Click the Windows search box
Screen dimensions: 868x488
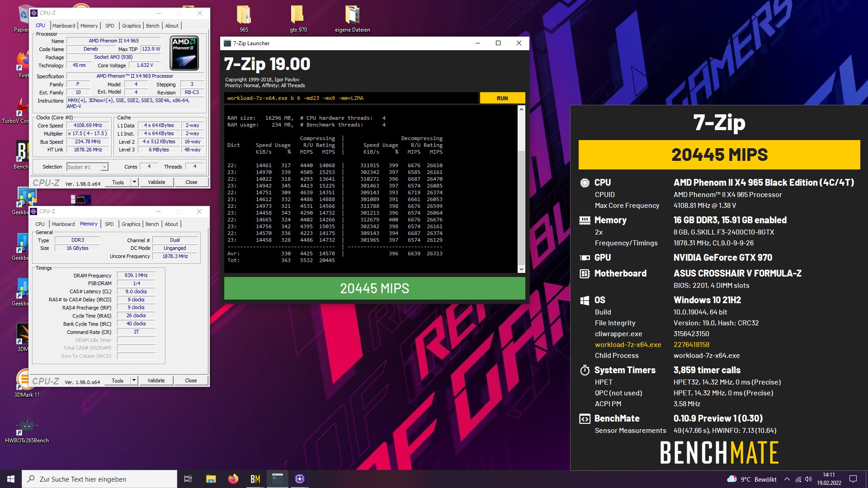[x=99, y=479]
